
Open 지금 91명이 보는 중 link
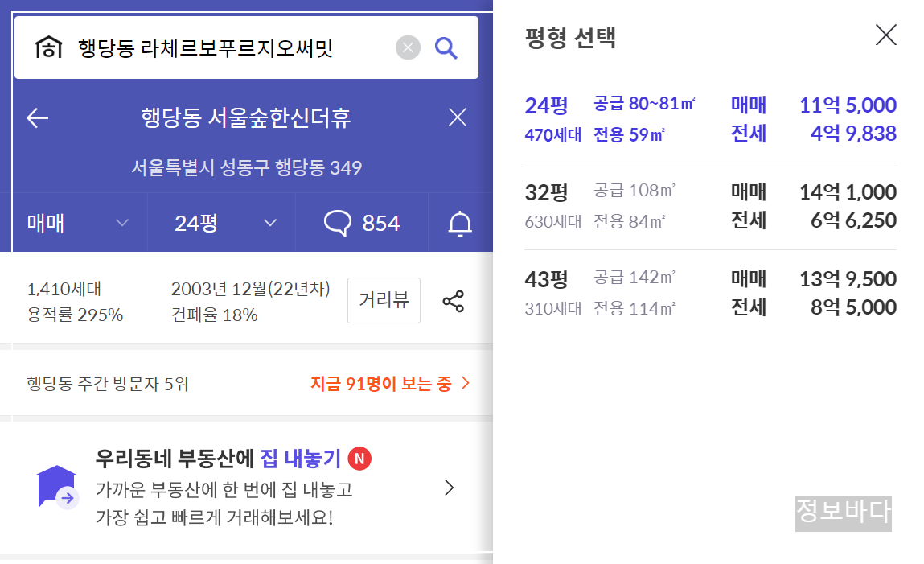click(x=390, y=384)
